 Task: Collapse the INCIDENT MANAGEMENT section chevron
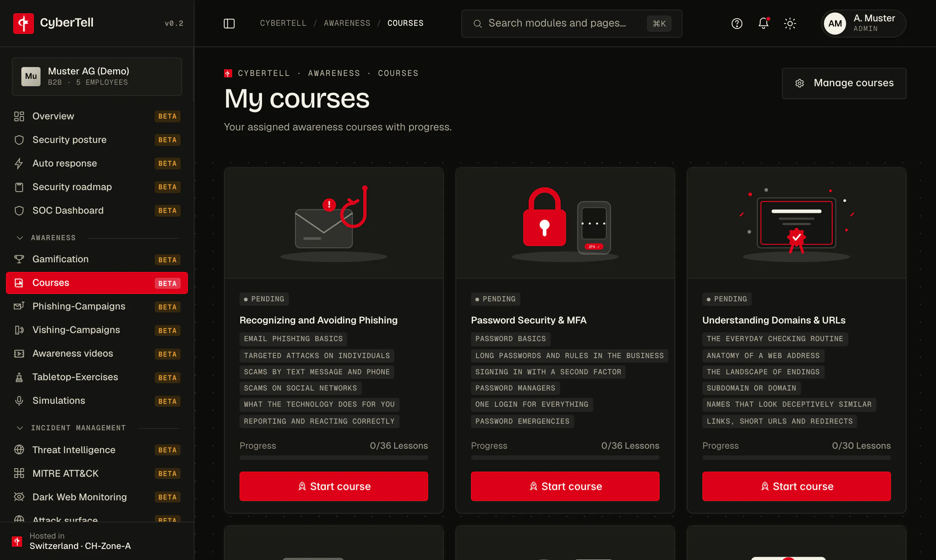[20, 427]
